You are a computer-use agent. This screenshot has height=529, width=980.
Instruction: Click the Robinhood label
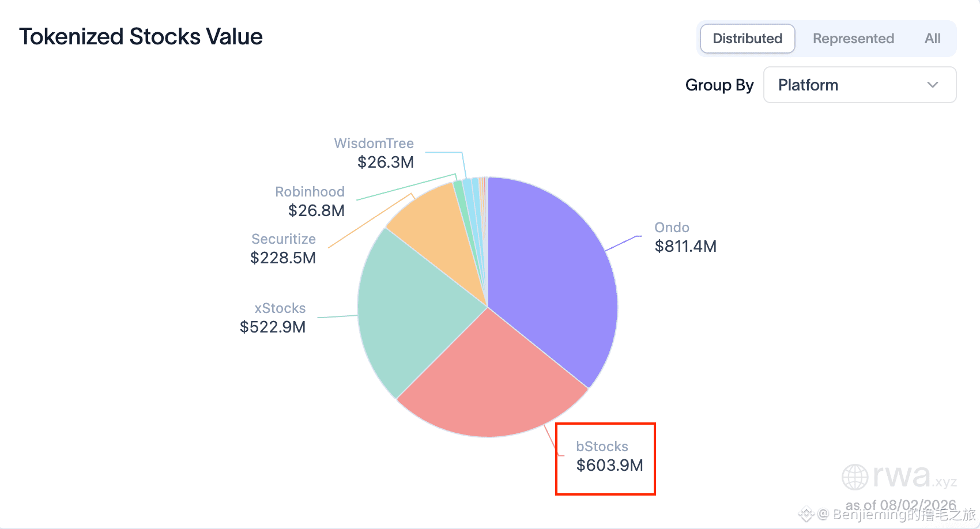pos(310,192)
